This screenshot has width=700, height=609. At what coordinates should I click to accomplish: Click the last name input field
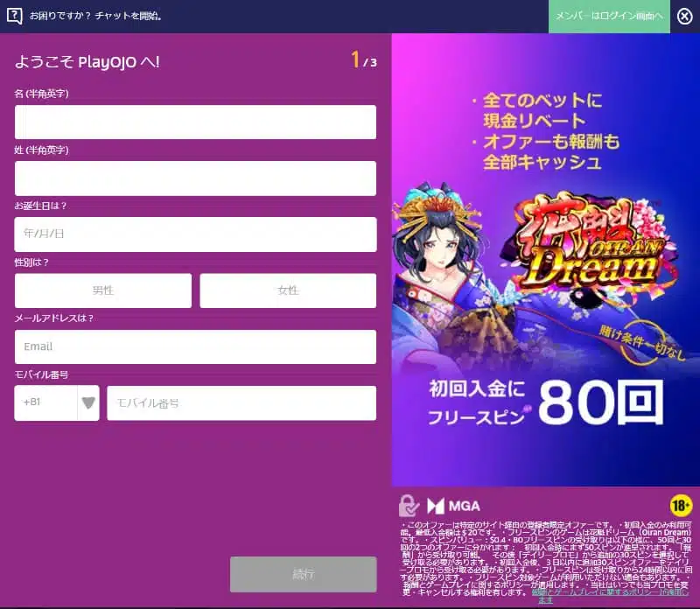point(195,178)
